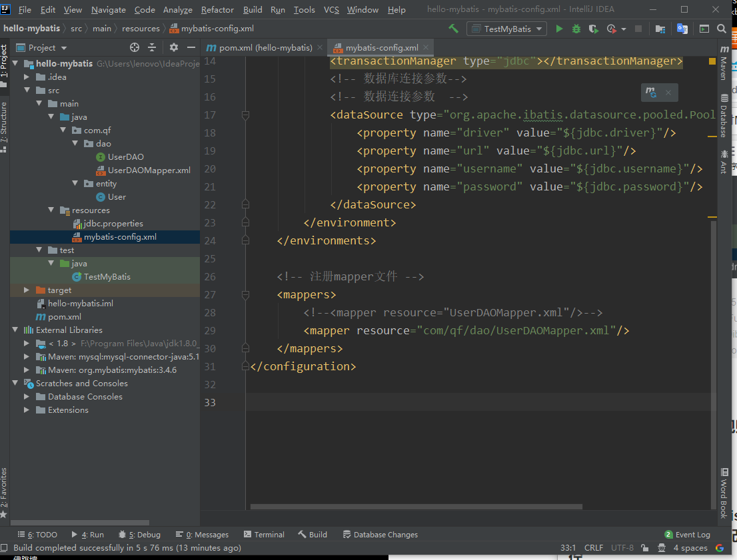Click the Build Project hammer icon
Viewport: 737px width, 560px height.
click(x=452, y=28)
